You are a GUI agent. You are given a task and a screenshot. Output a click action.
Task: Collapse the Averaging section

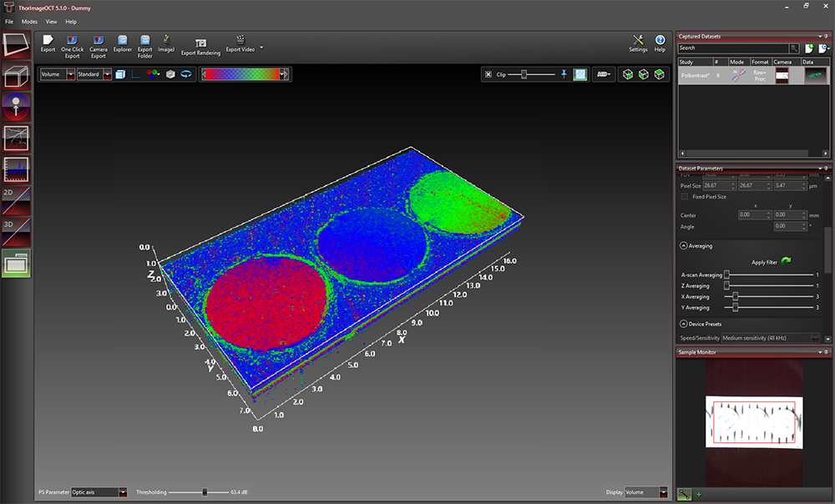click(x=684, y=246)
